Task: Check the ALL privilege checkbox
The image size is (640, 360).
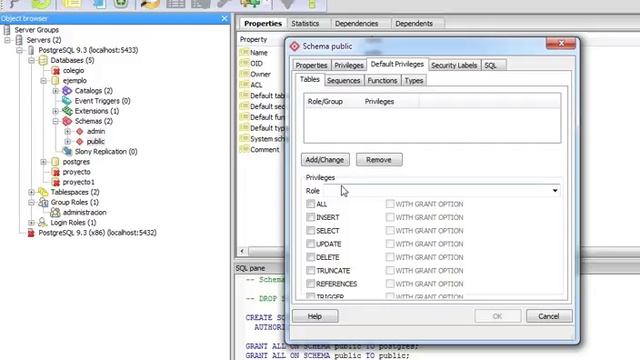Action: (x=311, y=204)
